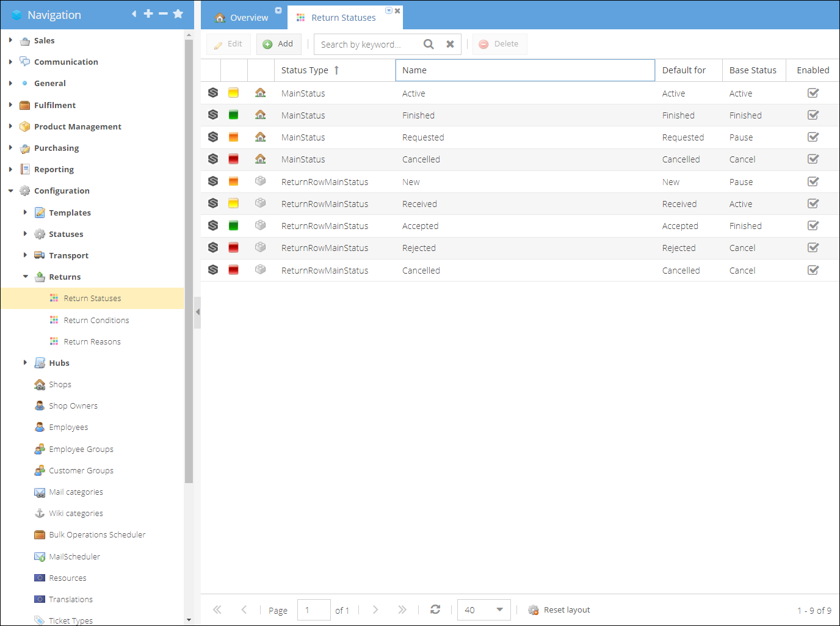
Task: Open Return Conditions in navigation
Action: [x=96, y=320]
